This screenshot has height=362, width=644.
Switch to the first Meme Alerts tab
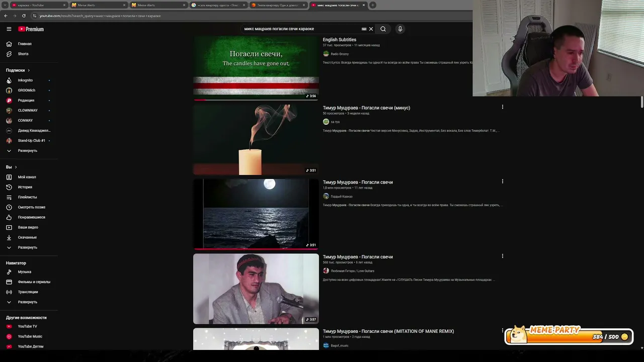[x=98, y=5]
